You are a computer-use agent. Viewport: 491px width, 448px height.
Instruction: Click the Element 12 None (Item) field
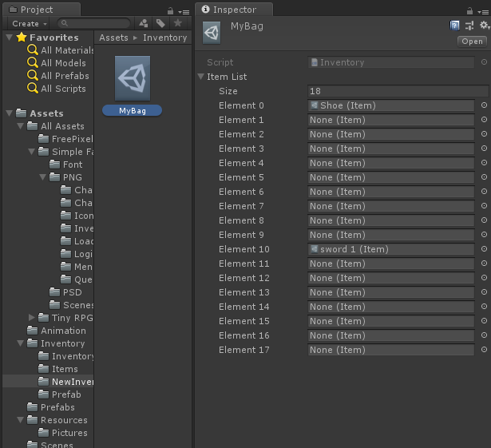pyautogui.click(x=390, y=278)
